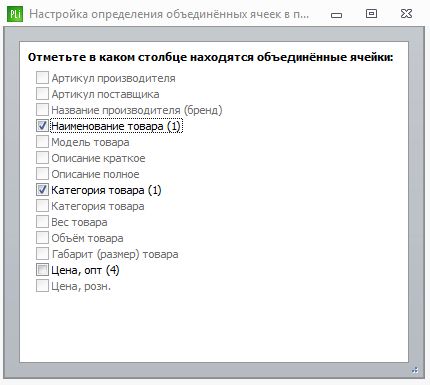Click the window title Настройка определения объединённых ячеек
The width and height of the screenshot is (430, 385).
click(169, 14)
